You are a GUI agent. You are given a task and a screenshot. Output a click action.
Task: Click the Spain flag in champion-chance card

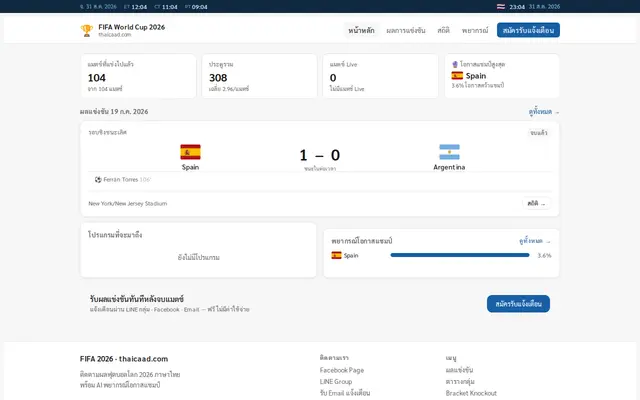[457, 76]
